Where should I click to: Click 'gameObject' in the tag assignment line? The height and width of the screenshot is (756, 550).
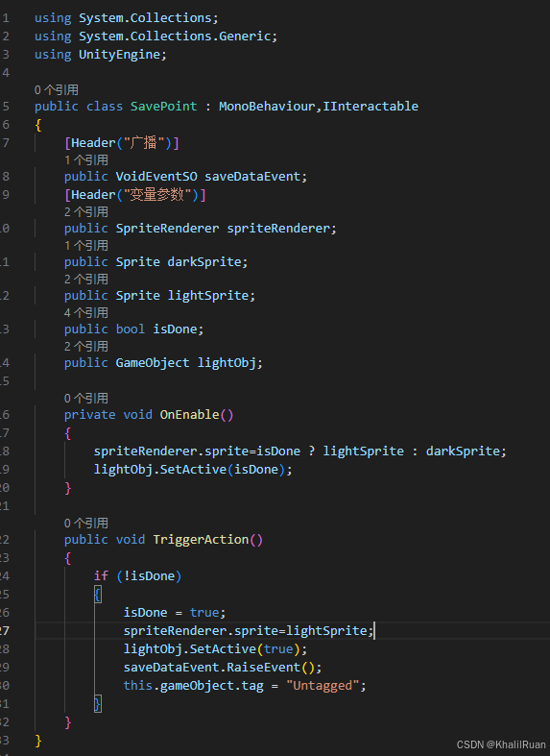[197, 686]
